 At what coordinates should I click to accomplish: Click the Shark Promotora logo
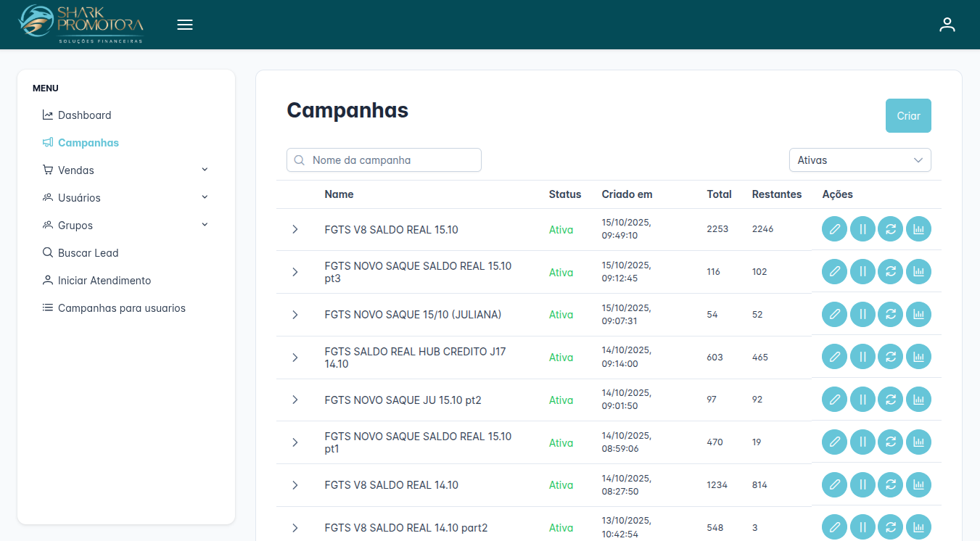point(81,24)
